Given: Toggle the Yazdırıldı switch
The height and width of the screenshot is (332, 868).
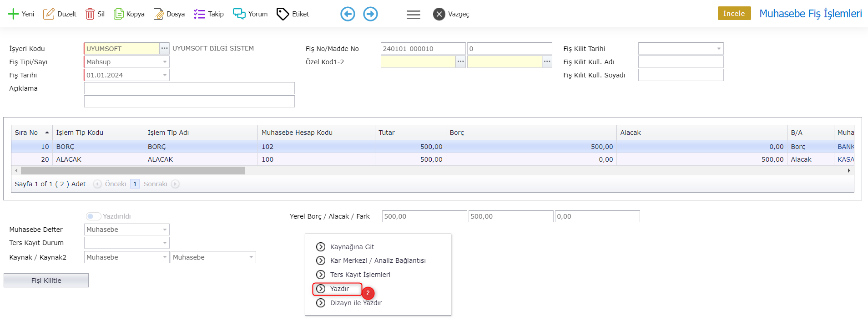Looking at the screenshot, I should pyautogui.click(x=93, y=216).
